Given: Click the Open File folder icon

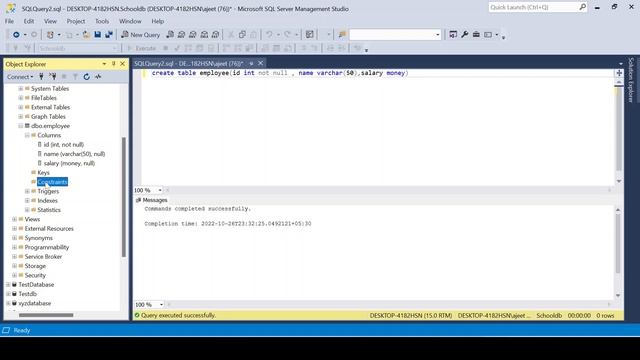Looking at the screenshot, I should click(86, 35).
